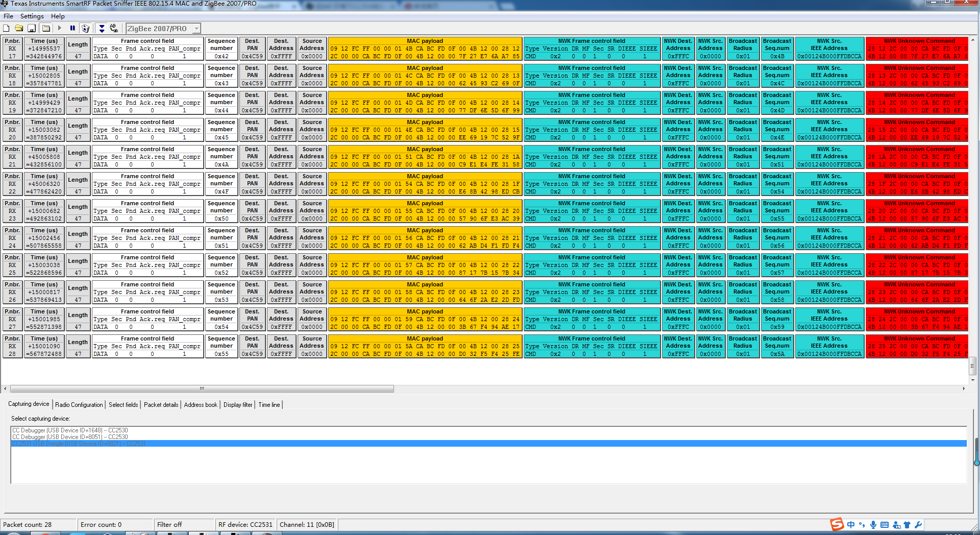This screenshot has height=535, width=980.
Task: Click packet 17 MAC payload field
Action: coord(425,48)
